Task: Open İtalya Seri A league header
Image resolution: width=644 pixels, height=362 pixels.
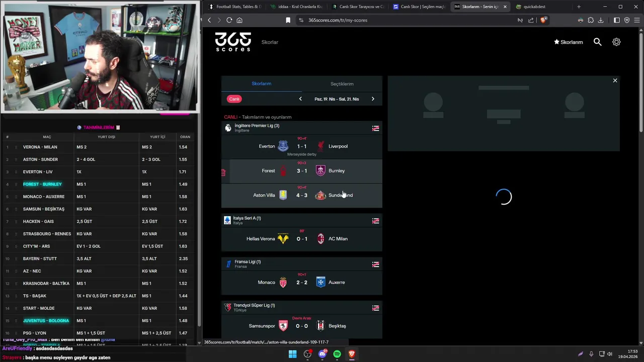Action: coord(302,220)
